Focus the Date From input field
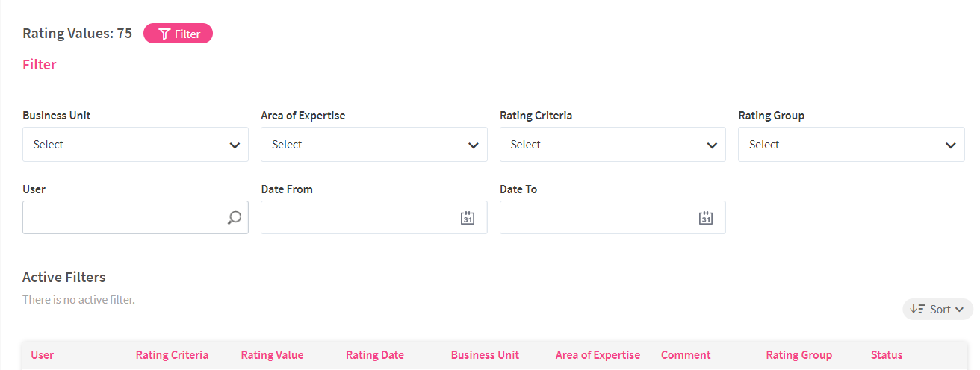This screenshot has height=370, width=980. pos(359,218)
